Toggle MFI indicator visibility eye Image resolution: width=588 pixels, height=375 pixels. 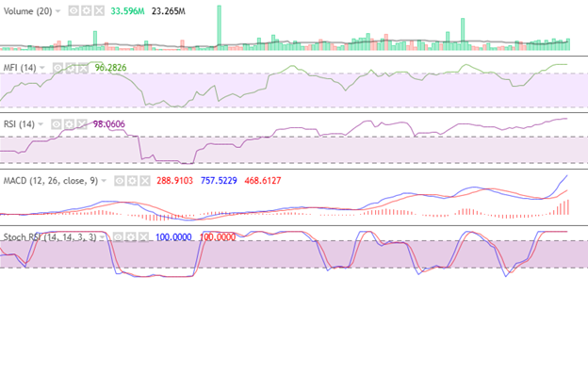pyautogui.click(x=57, y=68)
